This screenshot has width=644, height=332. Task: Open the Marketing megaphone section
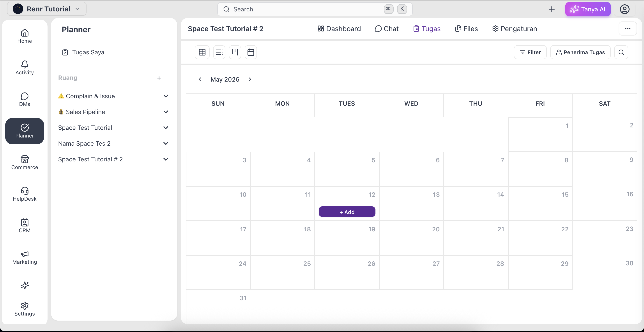[x=25, y=257]
